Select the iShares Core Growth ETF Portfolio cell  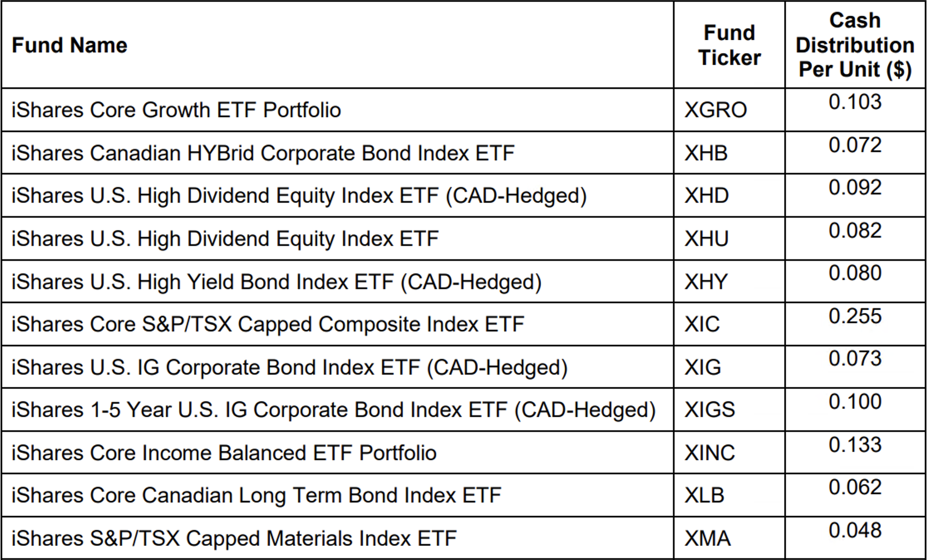click(x=176, y=110)
